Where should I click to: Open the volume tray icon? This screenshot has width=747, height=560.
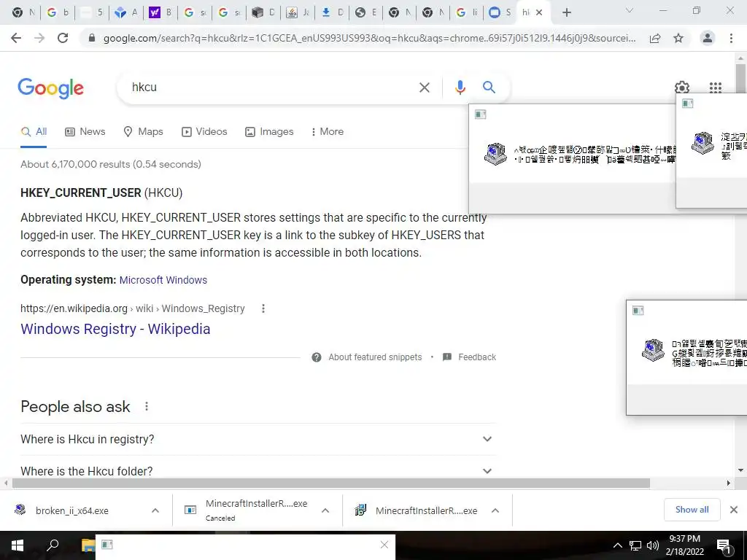coord(652,545)
